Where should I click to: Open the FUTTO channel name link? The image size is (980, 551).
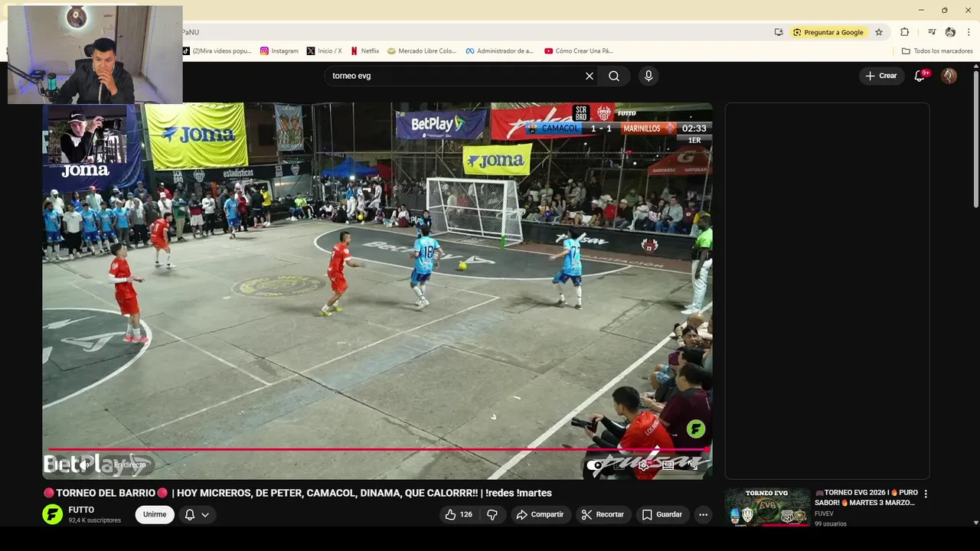coord(81,510)
